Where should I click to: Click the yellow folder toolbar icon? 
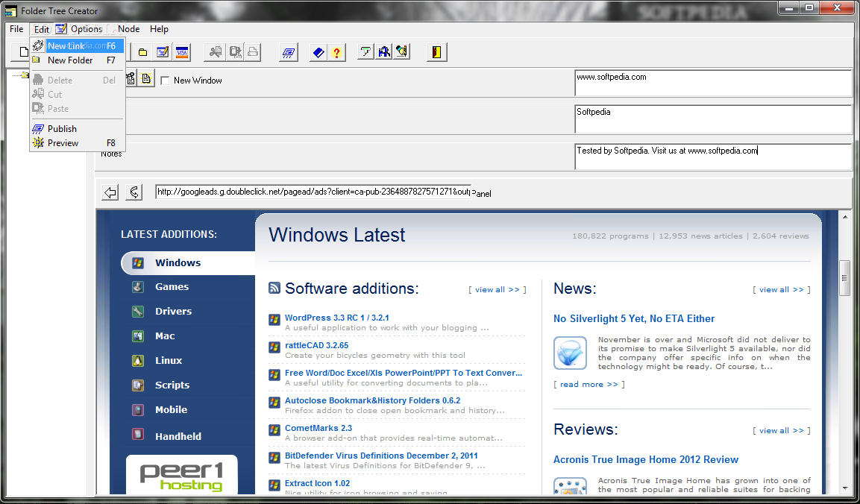143,53
